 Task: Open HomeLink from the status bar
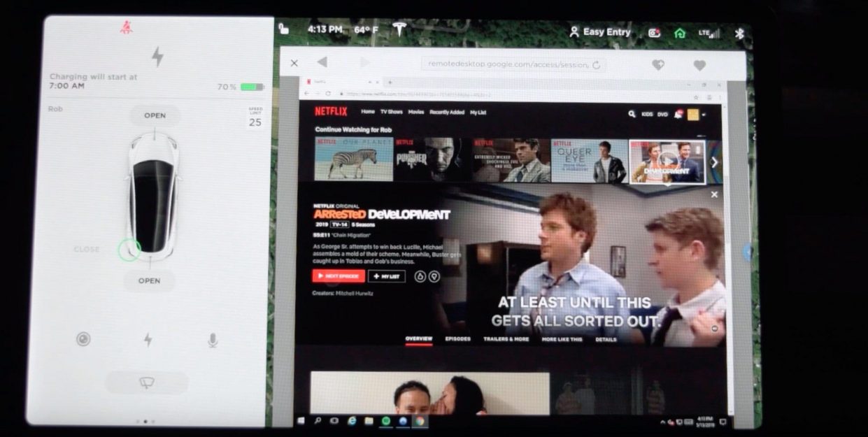coord(679,32)
